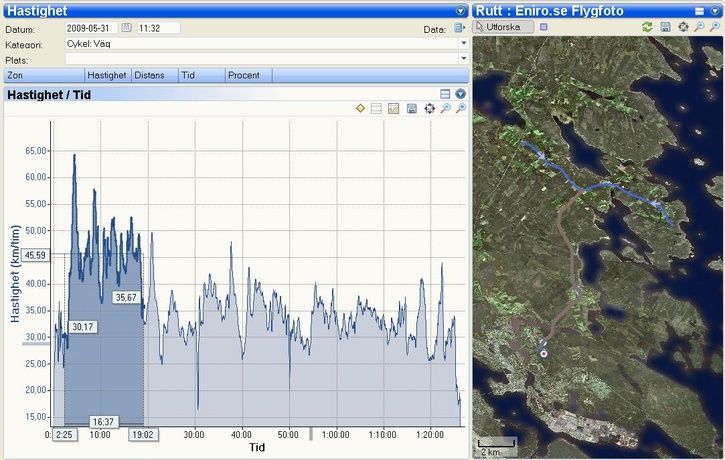Click the map zoom-to-fit target icon
The height and width of the screenshot is (460, 725).
pos(683,27)
